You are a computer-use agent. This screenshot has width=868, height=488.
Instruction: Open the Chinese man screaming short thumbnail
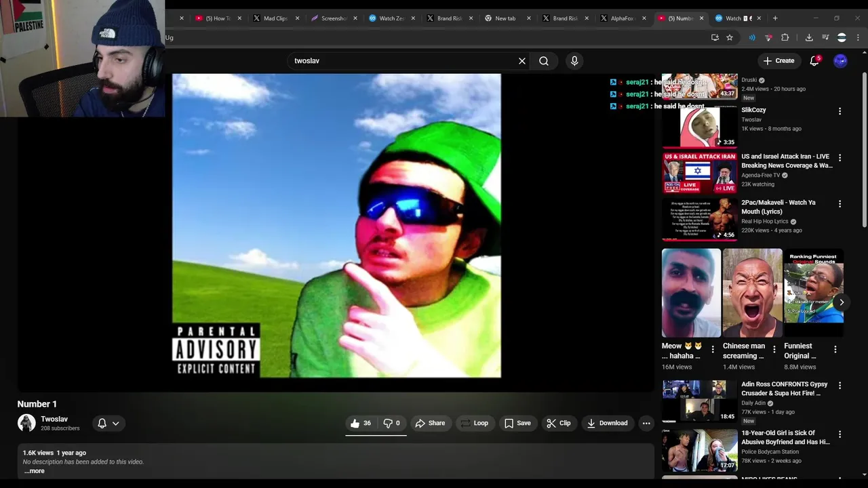click(x=752, y=293)
